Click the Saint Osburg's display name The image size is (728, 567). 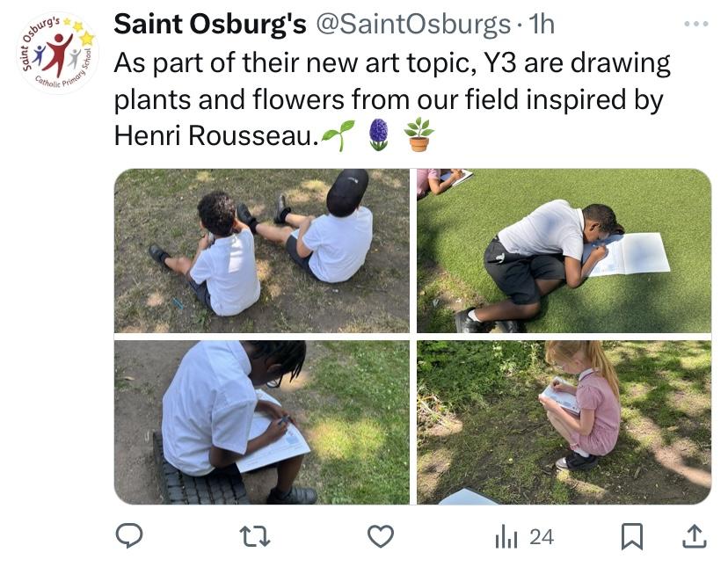[209, 24]
